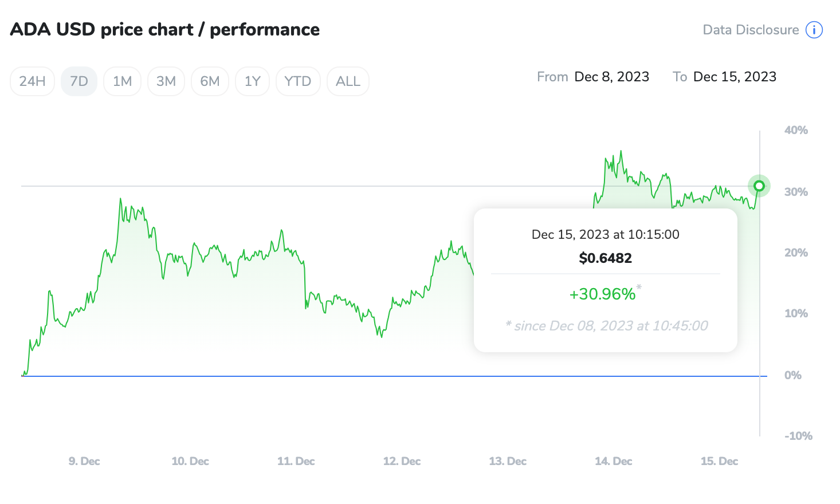This screenshot has height=504, width=840.
Task: Click the price tooltip showing $0.6482
Action: click(x=605, y=258)
